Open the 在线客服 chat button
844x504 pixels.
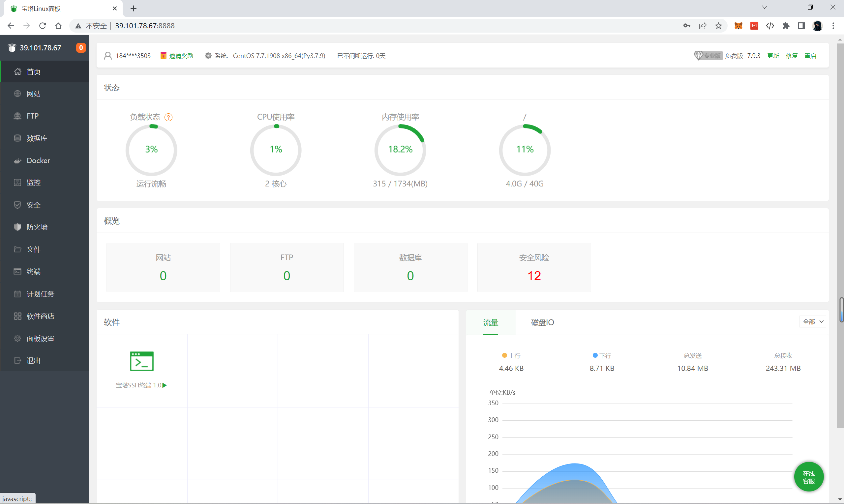point(809,477)
